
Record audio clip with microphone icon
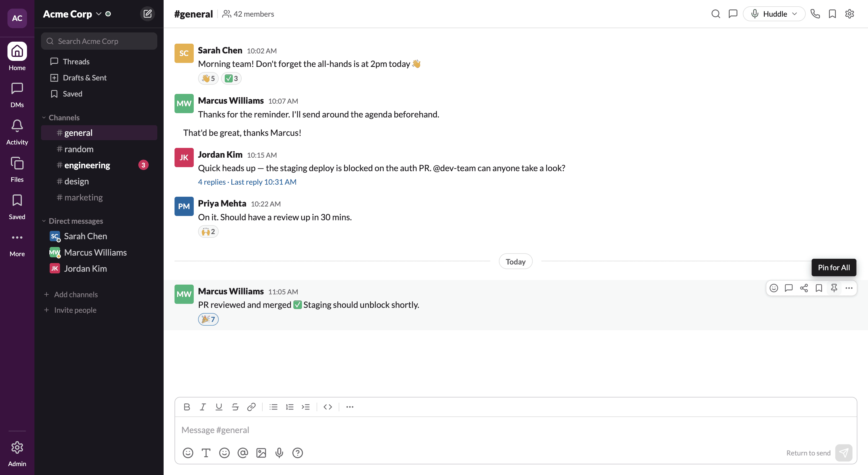(x=279, y=453)
